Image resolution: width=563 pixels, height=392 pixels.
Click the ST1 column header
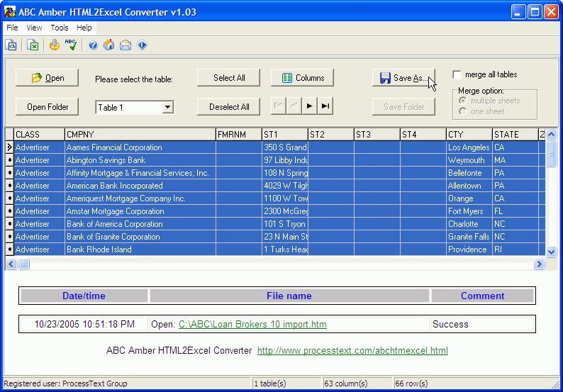[285, 135]
